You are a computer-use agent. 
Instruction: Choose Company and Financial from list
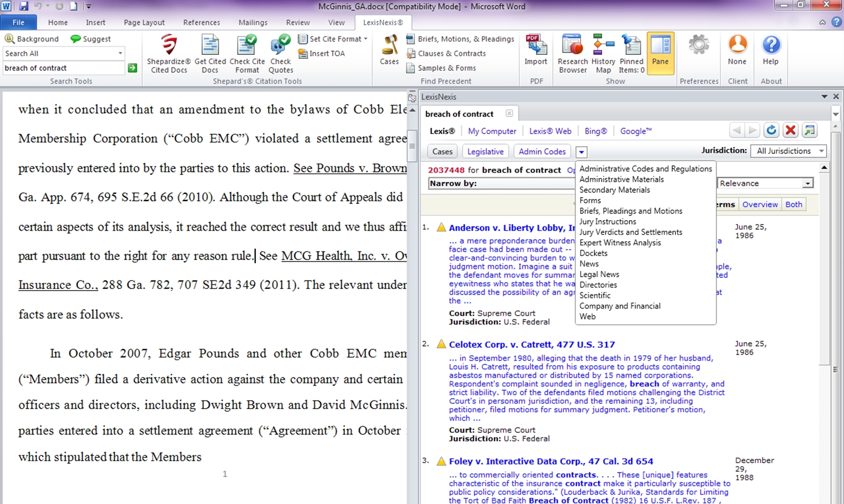point(619,306)
